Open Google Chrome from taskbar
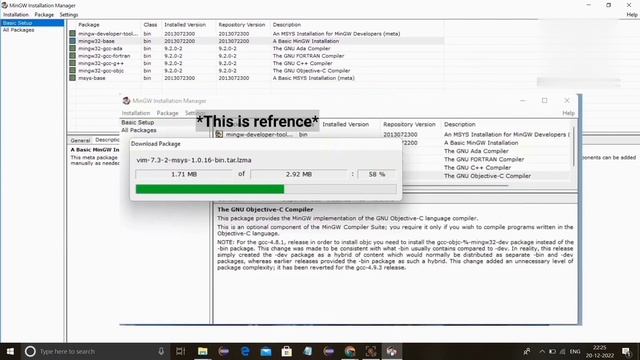This screenshot has height=360, width=640. 350,351
